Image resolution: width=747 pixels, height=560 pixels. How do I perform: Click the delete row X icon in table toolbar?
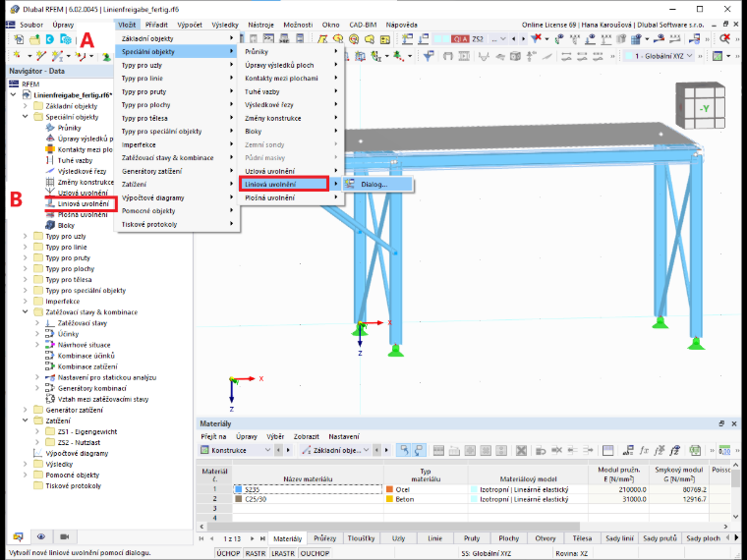tap(521, 450)
